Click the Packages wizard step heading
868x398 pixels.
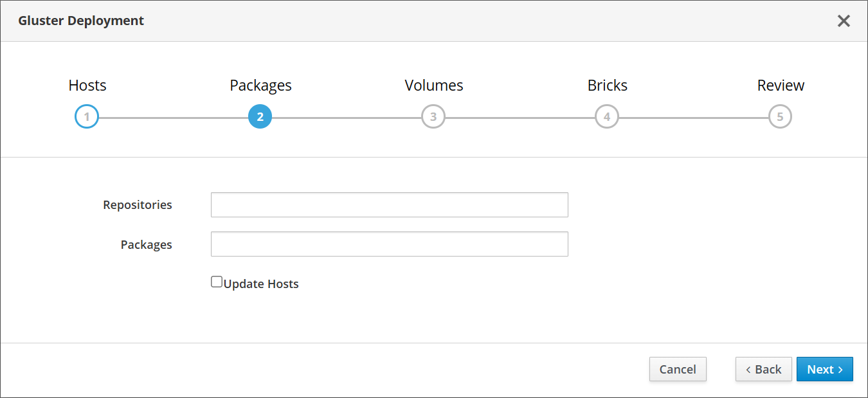[x=260, y=86]
